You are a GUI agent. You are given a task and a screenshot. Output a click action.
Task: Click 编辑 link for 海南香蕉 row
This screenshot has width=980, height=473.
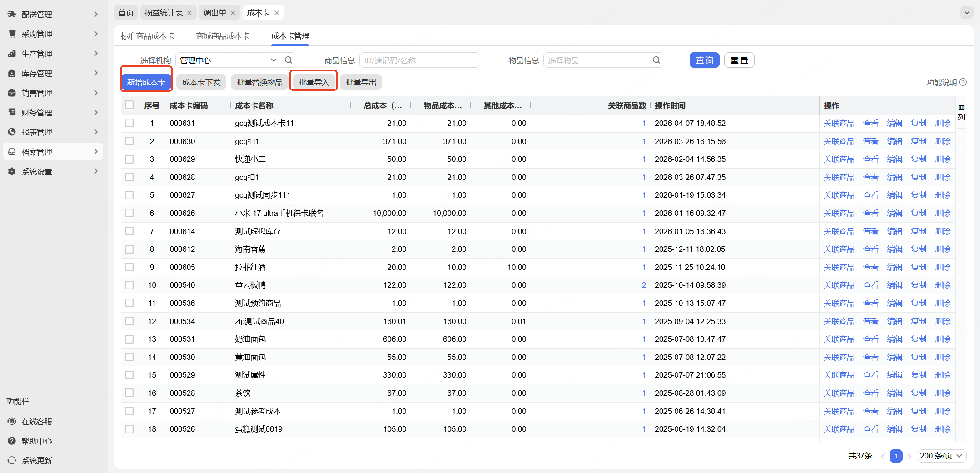click(894, 249)
